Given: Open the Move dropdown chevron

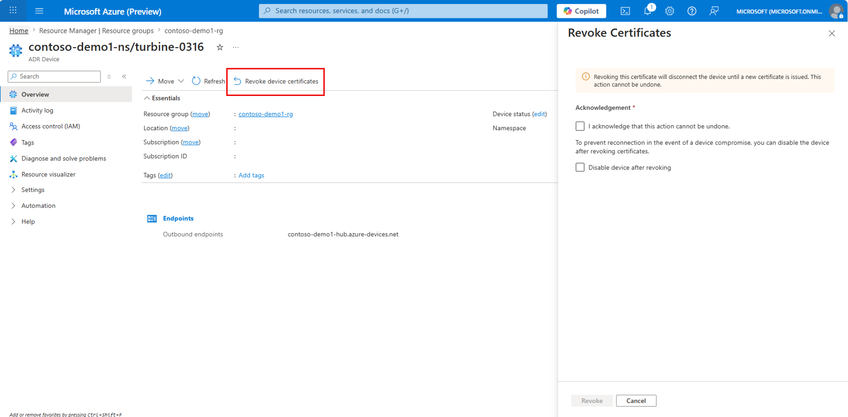Looking at the screenshot, I should (181, 81).
